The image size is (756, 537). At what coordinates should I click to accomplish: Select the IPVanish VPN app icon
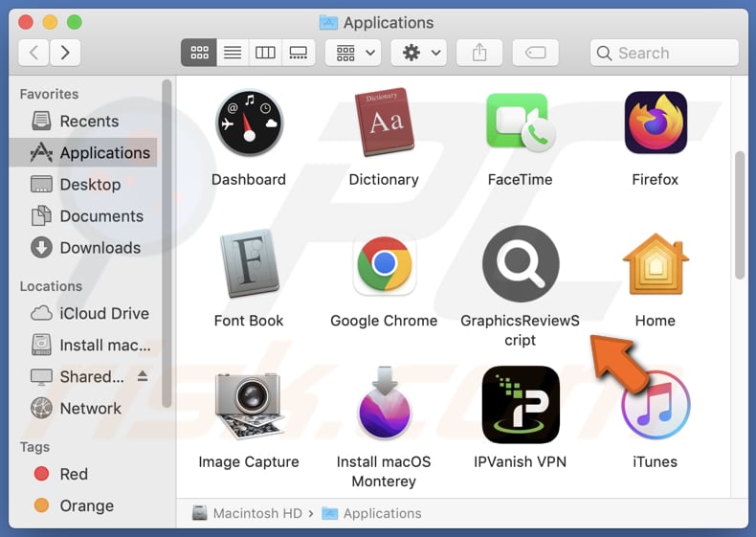521,404
